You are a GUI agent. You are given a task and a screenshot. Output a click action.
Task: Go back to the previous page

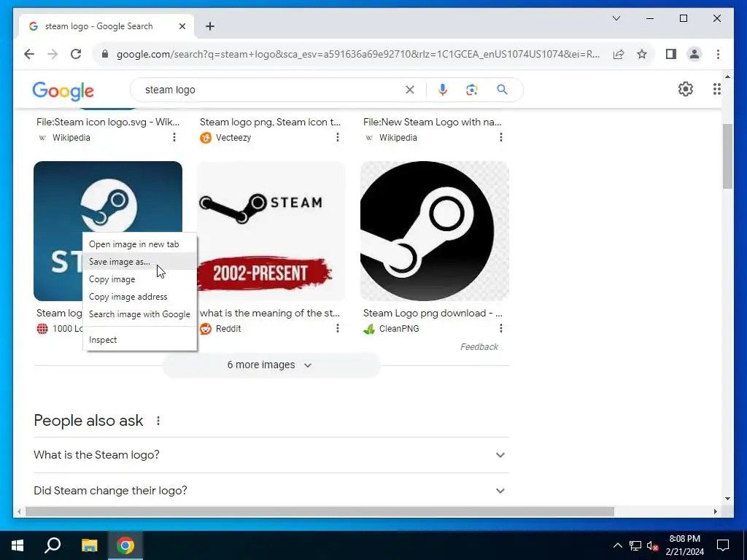tap(29, 54)
